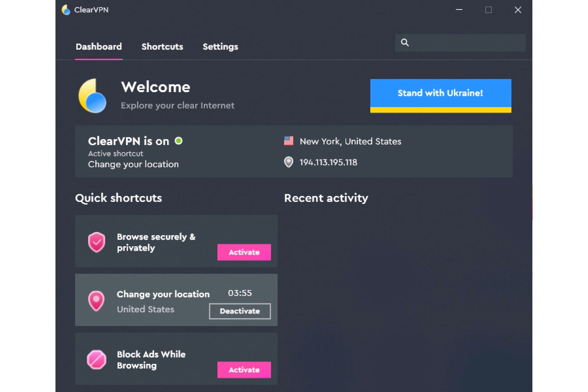Screen dimensions: 588x392
Task: Maximize the ClearVPN window
Action: pos(489,10)
